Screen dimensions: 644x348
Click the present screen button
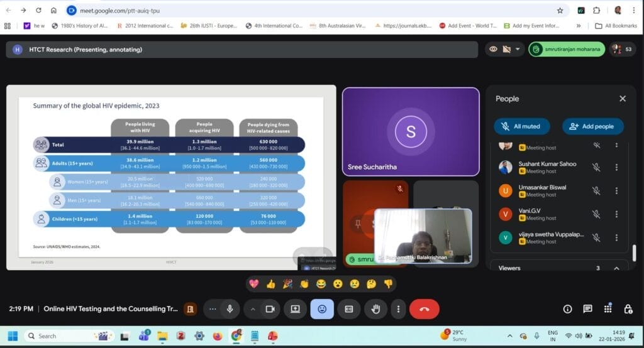pyautogui.click(x=294, y=309)
